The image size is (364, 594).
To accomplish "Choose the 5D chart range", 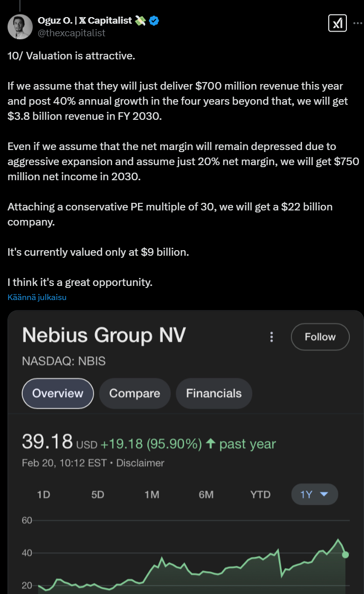I will 98,494.
